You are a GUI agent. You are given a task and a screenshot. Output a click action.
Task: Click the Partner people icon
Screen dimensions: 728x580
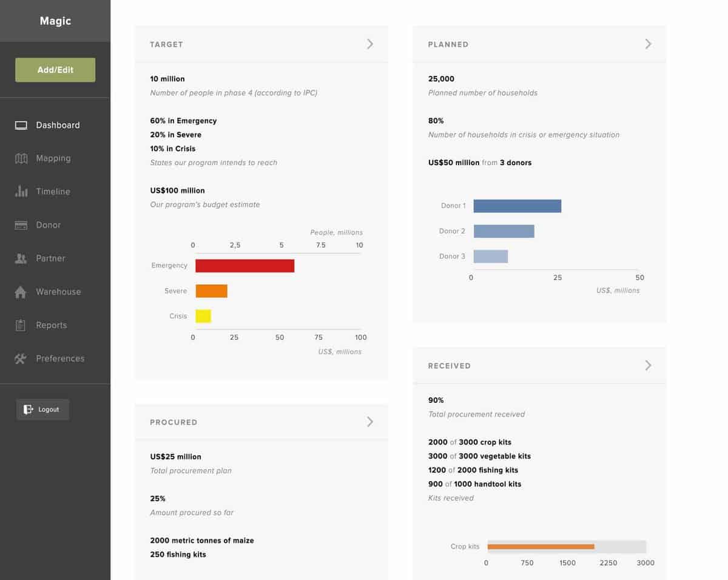pos(21,258)
